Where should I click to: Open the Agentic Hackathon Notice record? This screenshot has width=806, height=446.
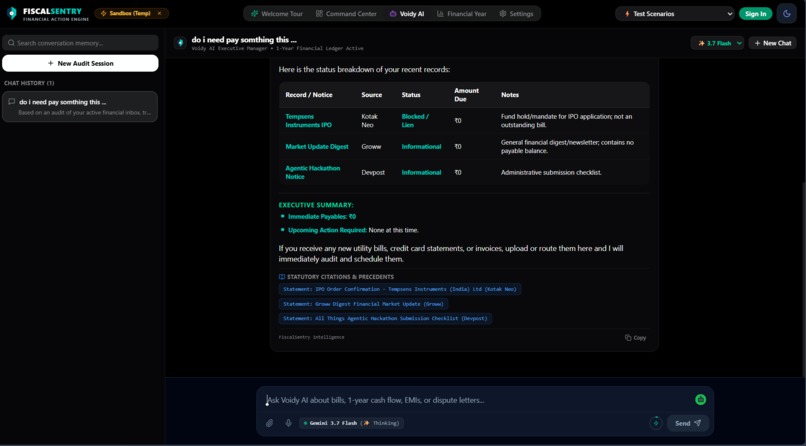[313, 172]
